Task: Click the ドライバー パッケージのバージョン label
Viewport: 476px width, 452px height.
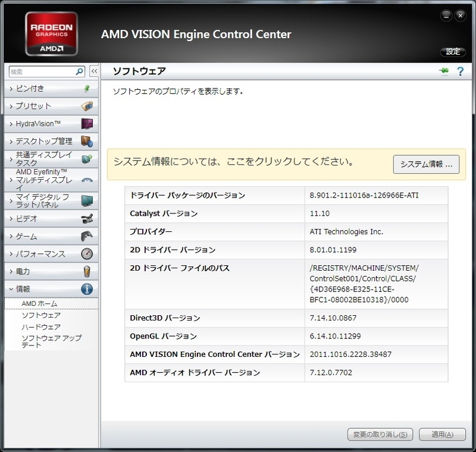Action: tap(187, 195)
